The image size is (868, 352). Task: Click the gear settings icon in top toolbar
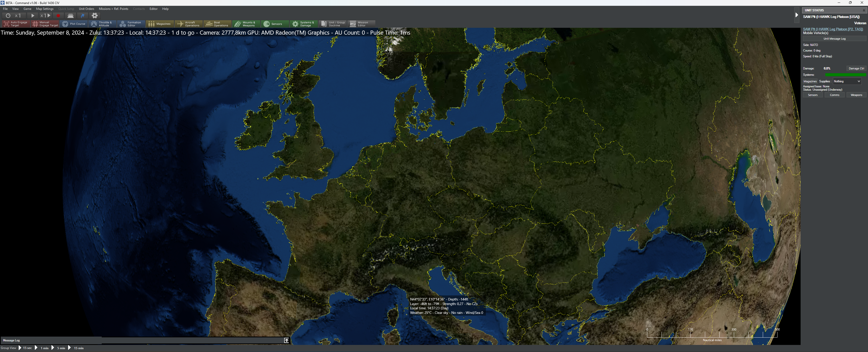(x=95, y=15)
